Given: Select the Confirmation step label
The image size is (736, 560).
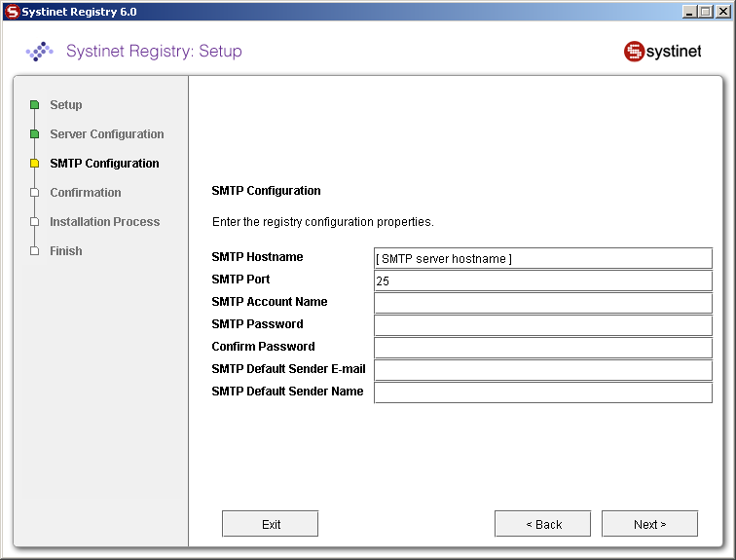Looking at the screenshot, I should click(86, 193).
